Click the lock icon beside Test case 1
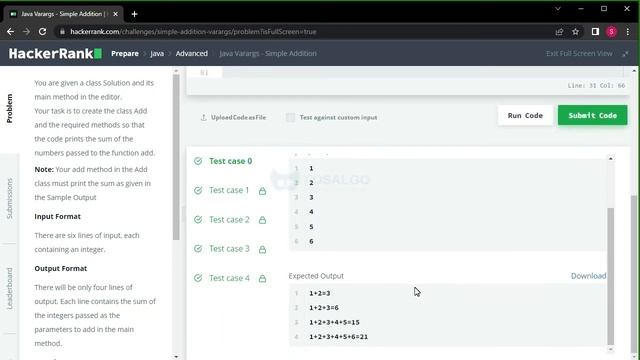This screenshot has width=640, height=360. pyautogui.click(x=262, y=191)
